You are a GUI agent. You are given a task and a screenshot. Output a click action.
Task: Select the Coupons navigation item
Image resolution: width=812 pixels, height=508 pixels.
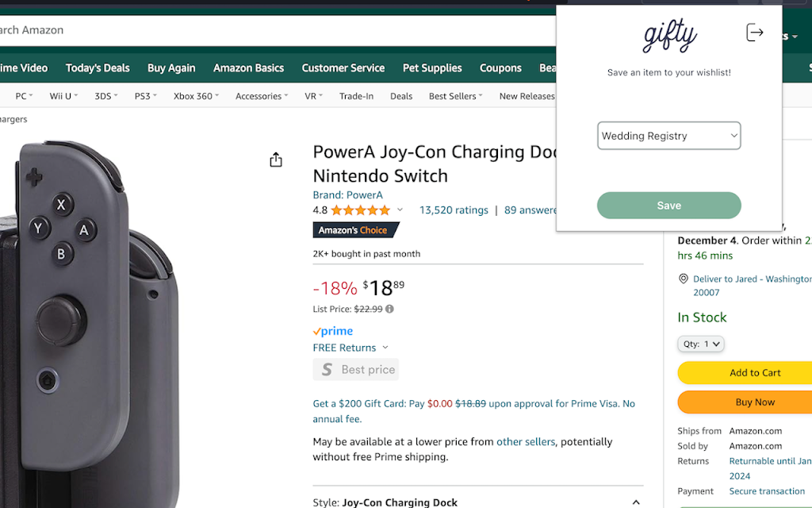[x=500, y=68]
